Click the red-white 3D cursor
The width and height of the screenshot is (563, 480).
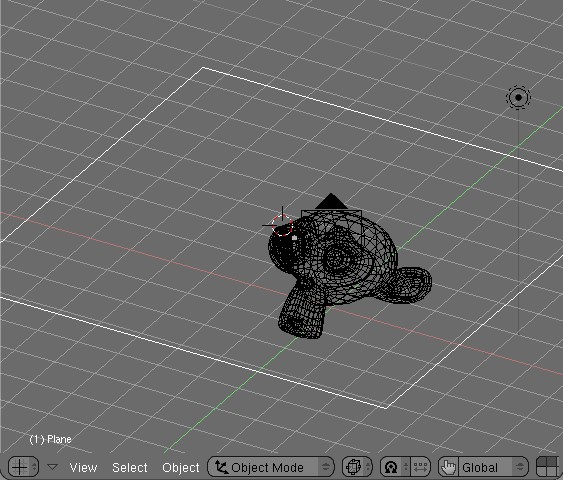[x=282, y=225]
